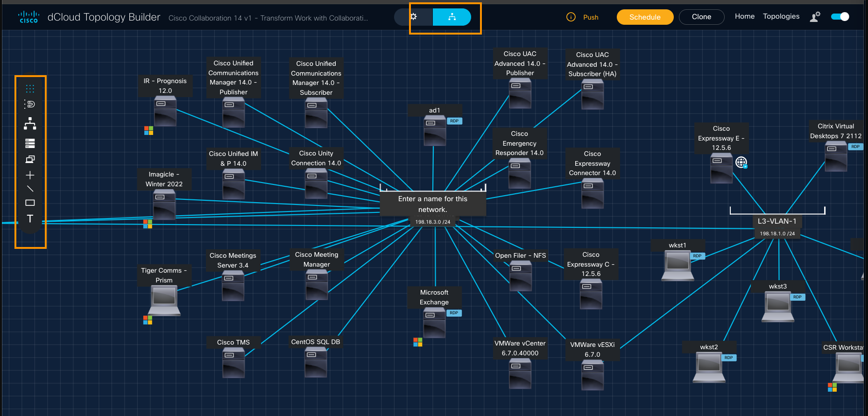Select the workstation devices tool
The width and height of the screenshot is (868, 416).
pyautogui.click(x=30, y=159)
